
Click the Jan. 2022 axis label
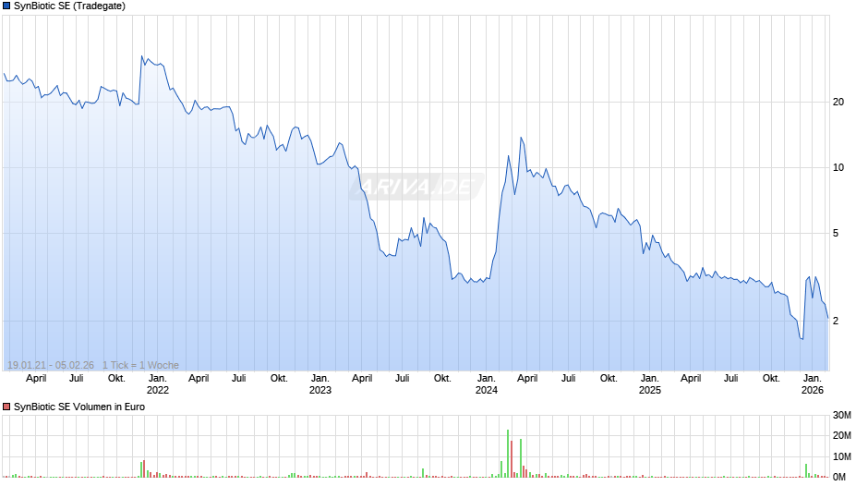pos(157,384)
